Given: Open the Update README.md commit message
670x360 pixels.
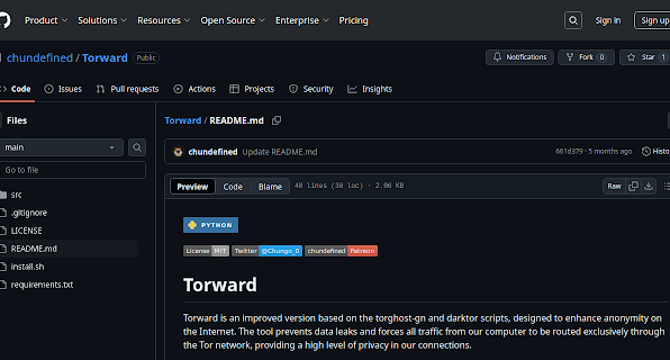Looking at the screenshot, I should (280, 152).
